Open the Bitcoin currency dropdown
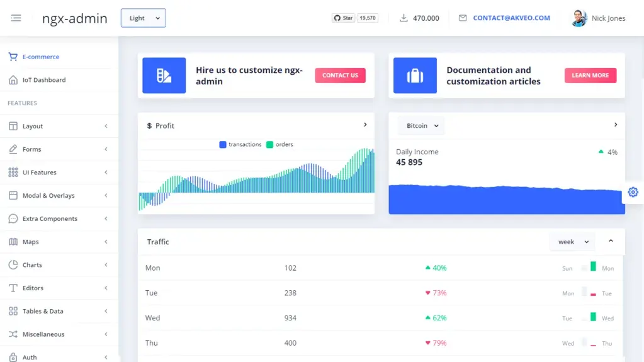This screenshot has width=644, height=362. click(421, 126)
